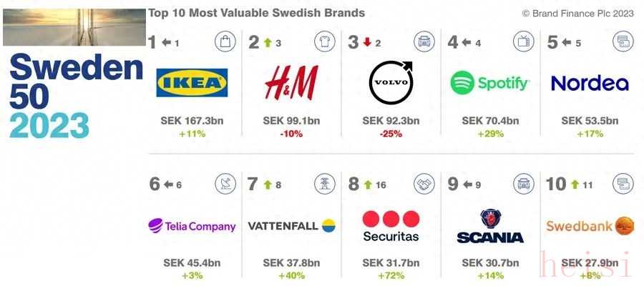Click the car icon in Volvo's card
Screen dimensions: 644x286
click(x=424, y=42)
